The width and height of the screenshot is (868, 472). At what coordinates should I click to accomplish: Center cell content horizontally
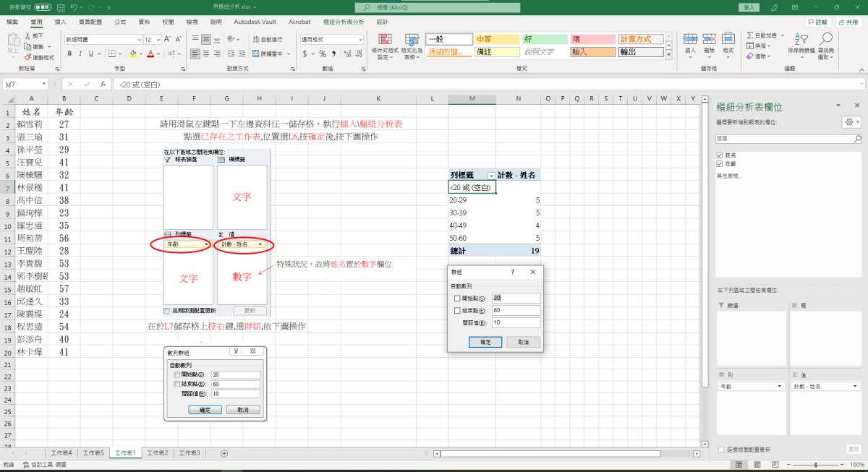[206, 53]
